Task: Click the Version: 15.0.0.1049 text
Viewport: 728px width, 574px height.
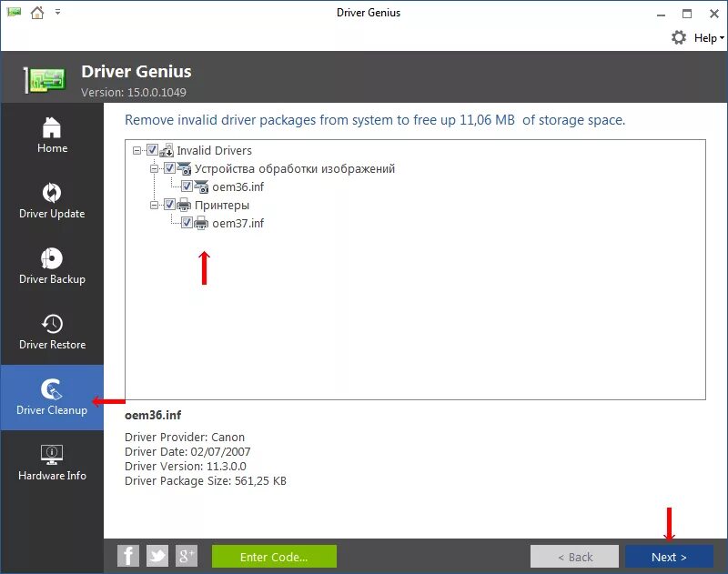Action: (x=134, y=93)
